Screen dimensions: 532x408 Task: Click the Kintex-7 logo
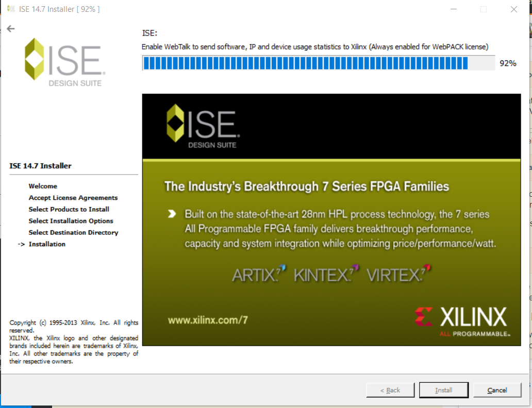click(326, 274)
